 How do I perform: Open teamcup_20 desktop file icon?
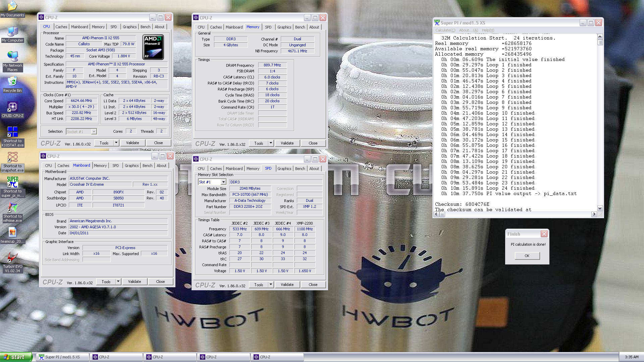(x=12, y=235)
